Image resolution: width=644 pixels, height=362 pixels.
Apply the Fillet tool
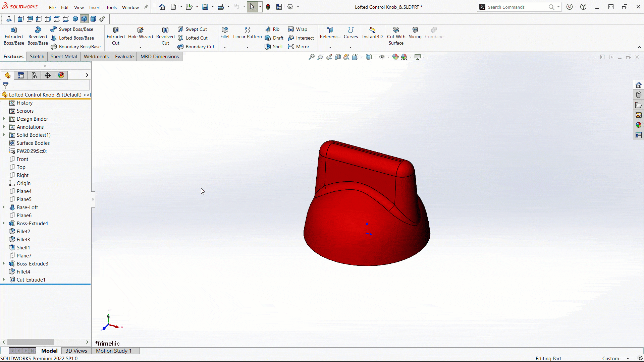(225, 33)
